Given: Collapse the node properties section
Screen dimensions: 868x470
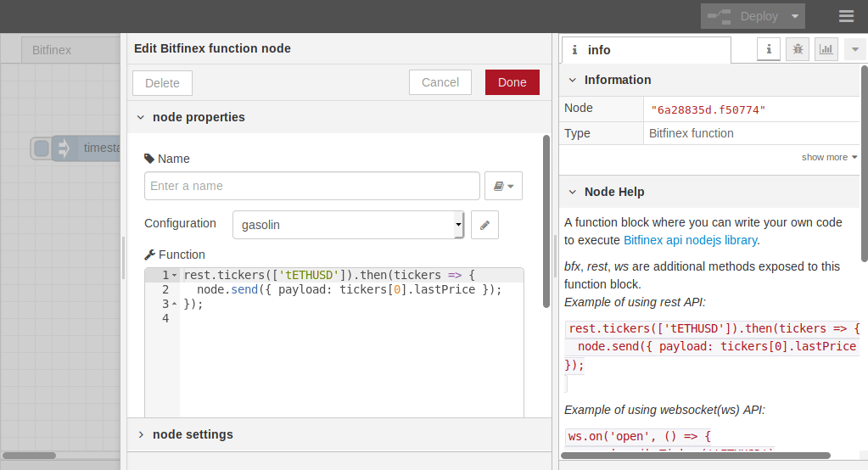Looking at the screenshot, I should (x=141, y=117).
